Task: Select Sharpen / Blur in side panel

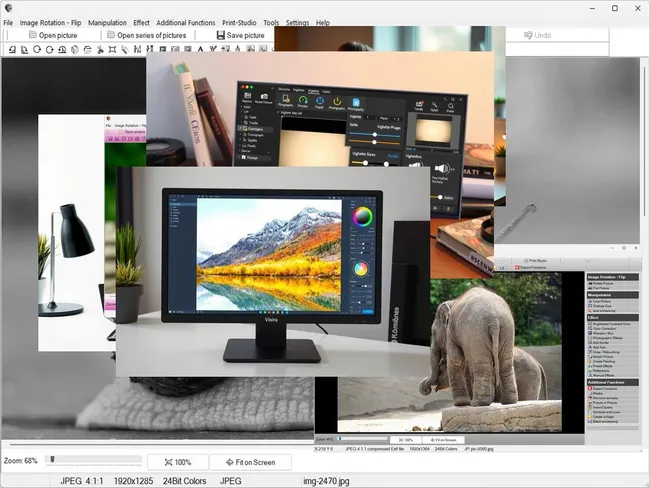Action: [x=601, y=333]
